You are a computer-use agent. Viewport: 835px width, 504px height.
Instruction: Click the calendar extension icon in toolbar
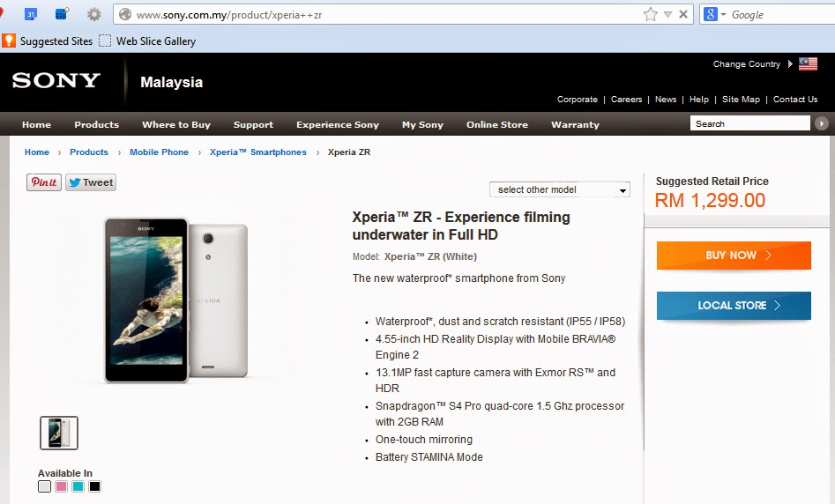coord(31,14)
